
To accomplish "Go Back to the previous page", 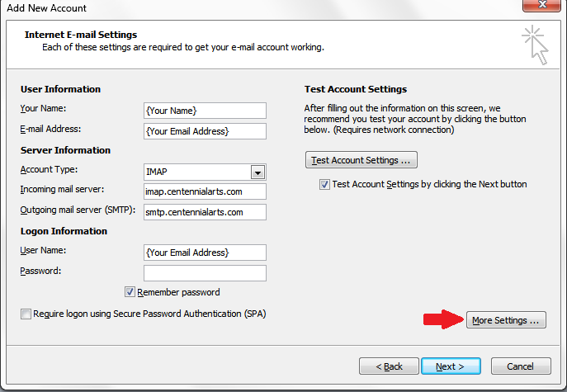I will (x=389, y=366).
